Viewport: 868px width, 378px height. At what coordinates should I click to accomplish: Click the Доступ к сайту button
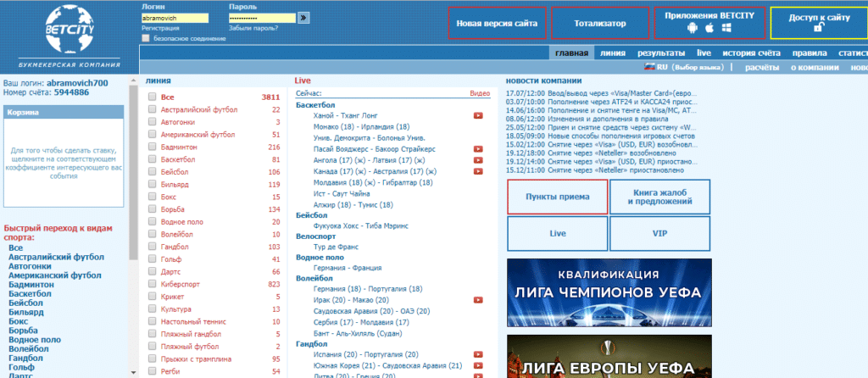click(x=819, y=23)
